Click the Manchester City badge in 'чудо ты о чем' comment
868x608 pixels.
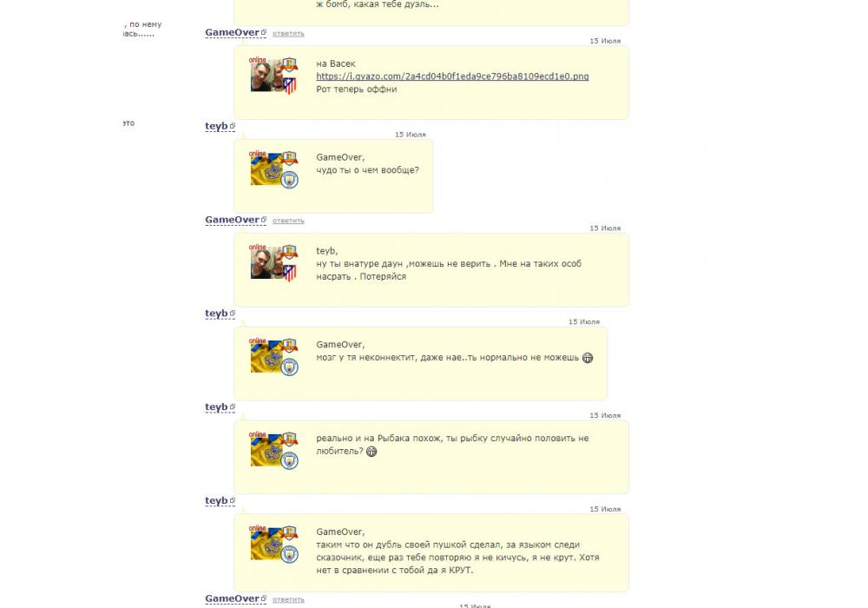(290, 180)
